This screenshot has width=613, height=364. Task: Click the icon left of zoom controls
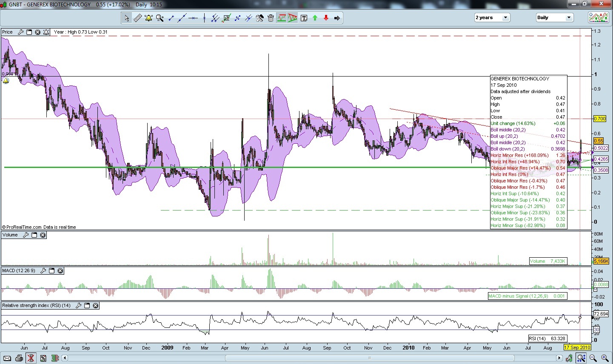coord(569,358)
